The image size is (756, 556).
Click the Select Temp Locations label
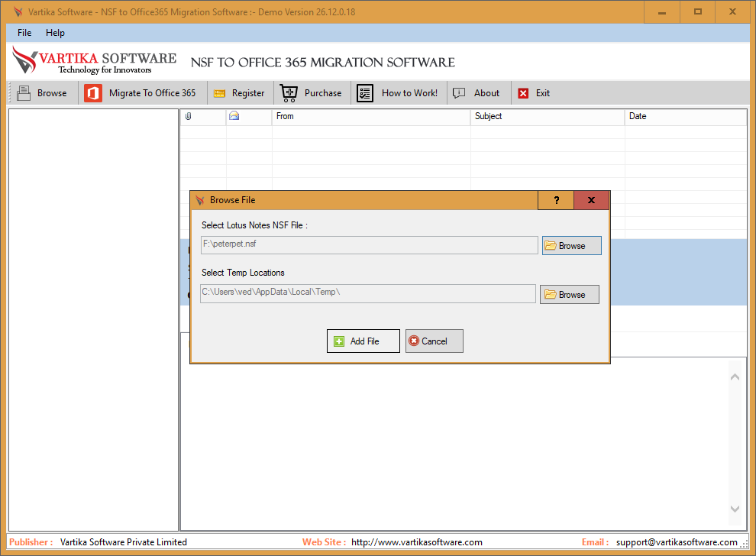click(243, 273)
